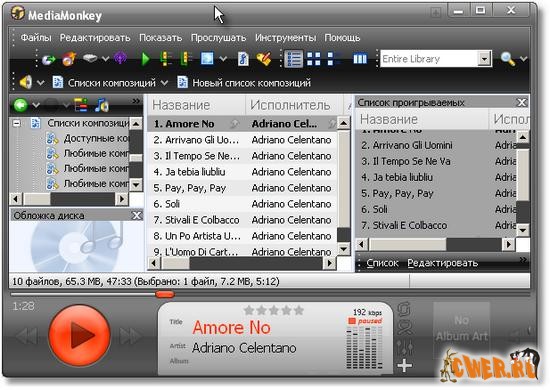
Task: Expand the Списки композиций toolbar dropdown arrow
Action: coord(164,83)
